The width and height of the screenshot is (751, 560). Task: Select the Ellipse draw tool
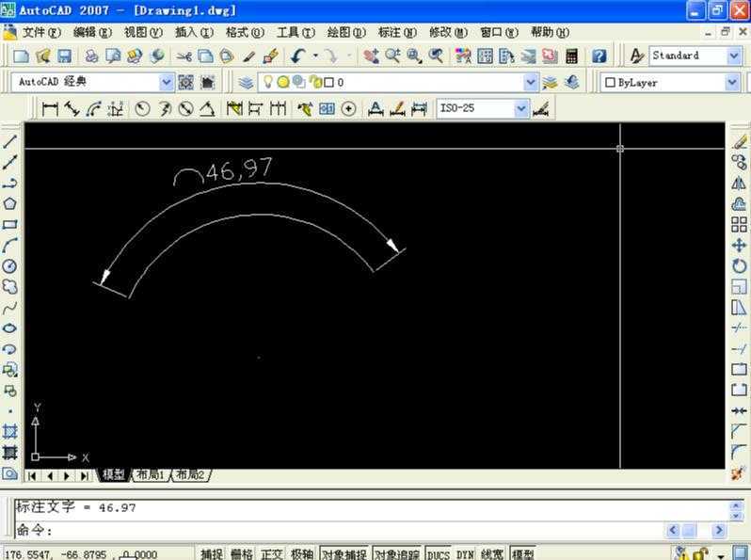[x=9, y=328]
